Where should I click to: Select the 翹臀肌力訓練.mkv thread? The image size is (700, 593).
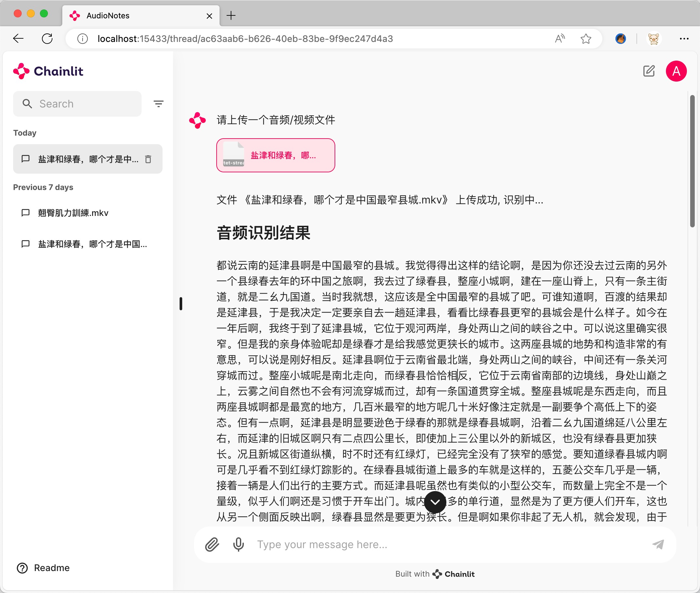(x=87, y=213)
